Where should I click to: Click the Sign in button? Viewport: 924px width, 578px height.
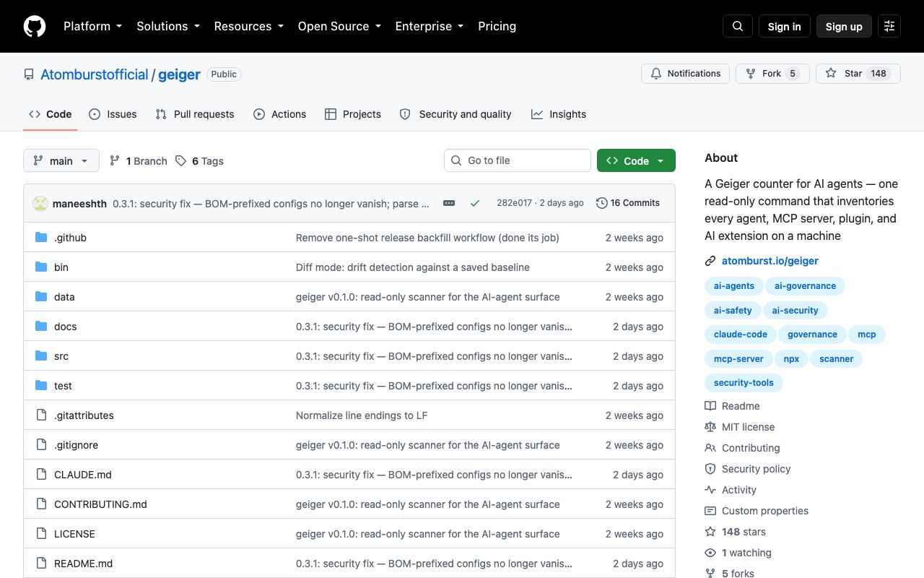[x=785, y=26]
